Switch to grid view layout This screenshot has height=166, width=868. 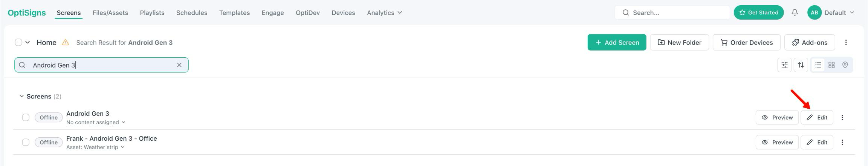831,65
